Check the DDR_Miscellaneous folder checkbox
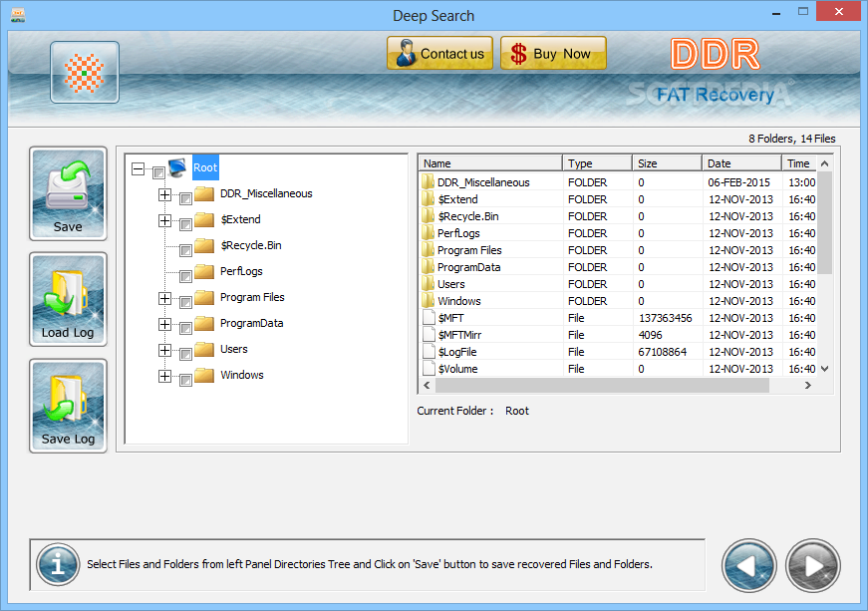The image size is (868, 611). coord(185,198)
